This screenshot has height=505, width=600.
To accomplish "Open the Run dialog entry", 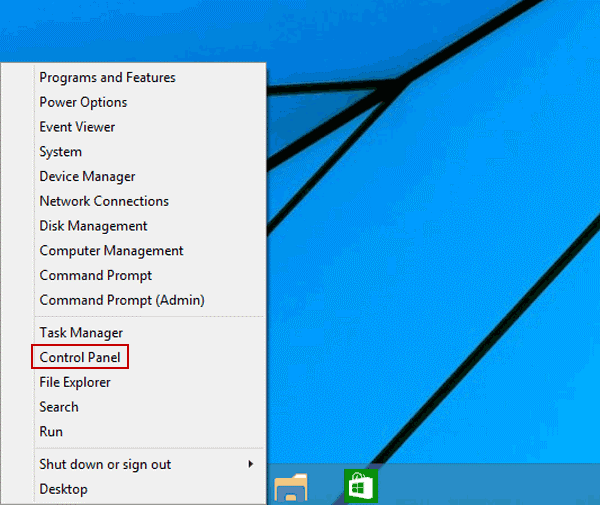I will tap(51, 432).
